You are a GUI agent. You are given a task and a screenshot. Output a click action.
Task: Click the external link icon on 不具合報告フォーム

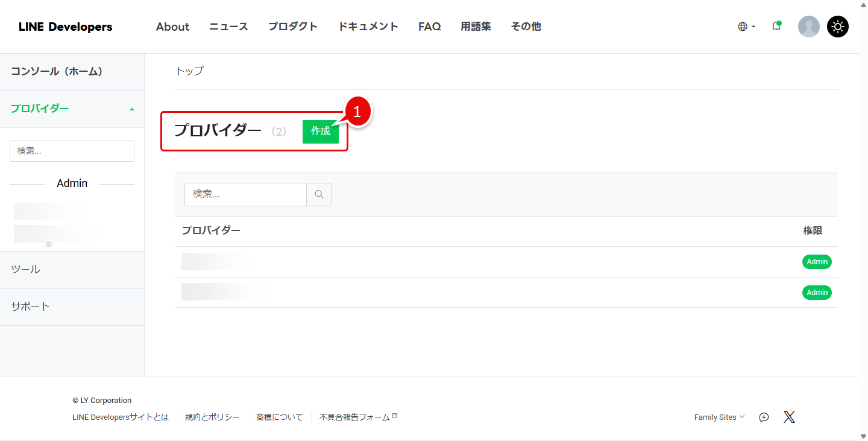tap(395, 414)
